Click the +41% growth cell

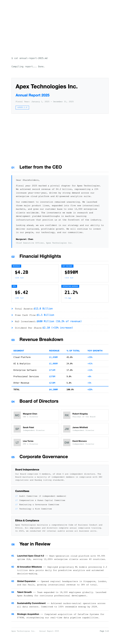tap(90, 364)
